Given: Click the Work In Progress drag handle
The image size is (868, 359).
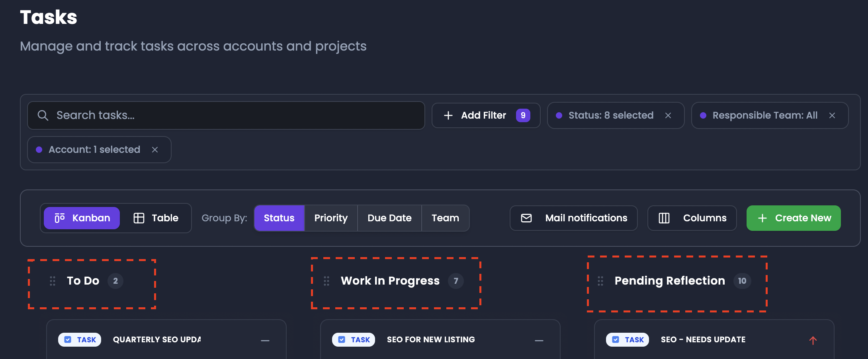Looking at the screenshot, I should point(326,281).
